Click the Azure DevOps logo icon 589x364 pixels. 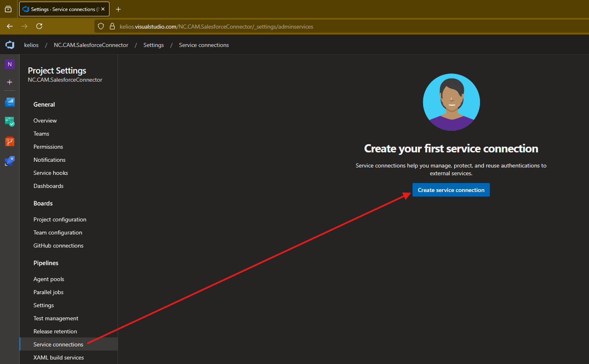[10, 45]
